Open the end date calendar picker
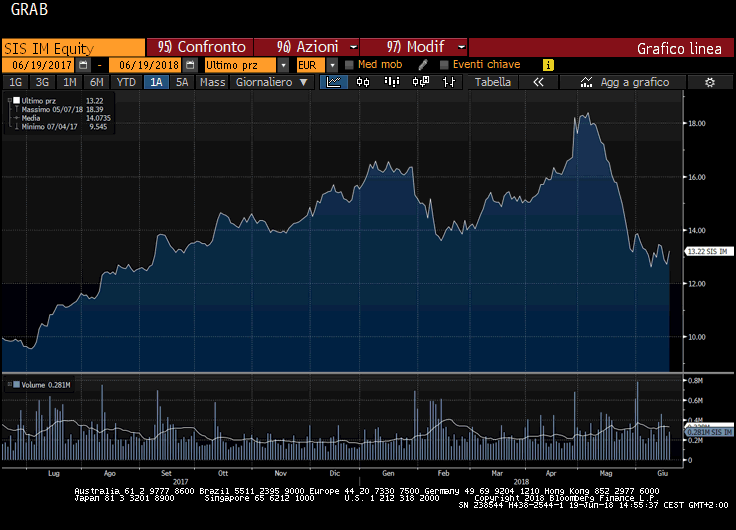 click(x=190, y=65)
